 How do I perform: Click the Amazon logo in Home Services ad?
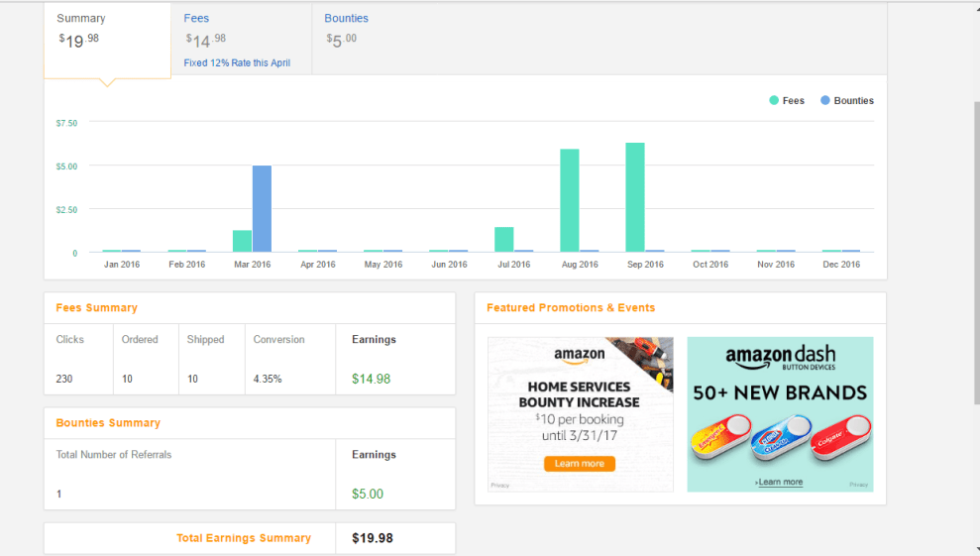tap(580, 355)
